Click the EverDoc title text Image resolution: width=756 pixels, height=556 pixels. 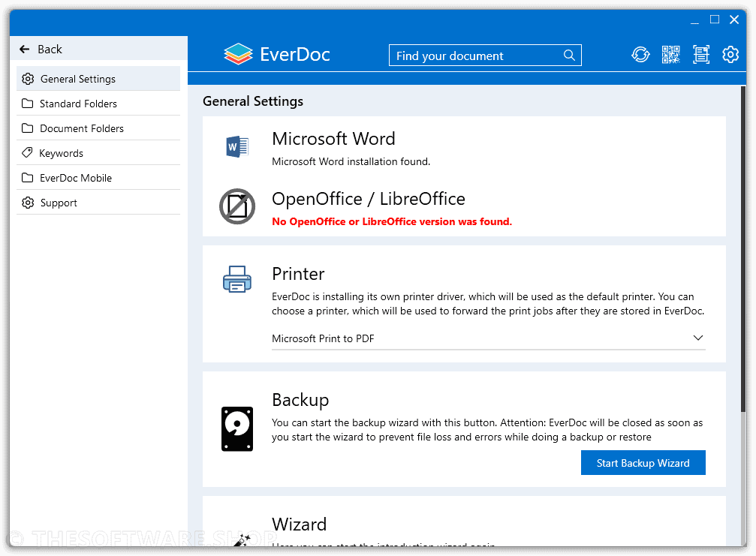(295, 55)
